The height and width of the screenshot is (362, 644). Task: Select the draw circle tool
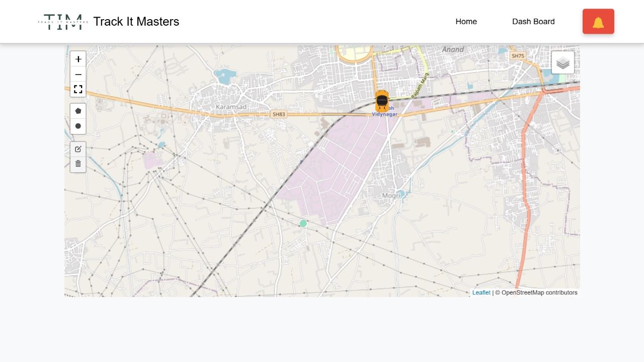tap(78, 126)
